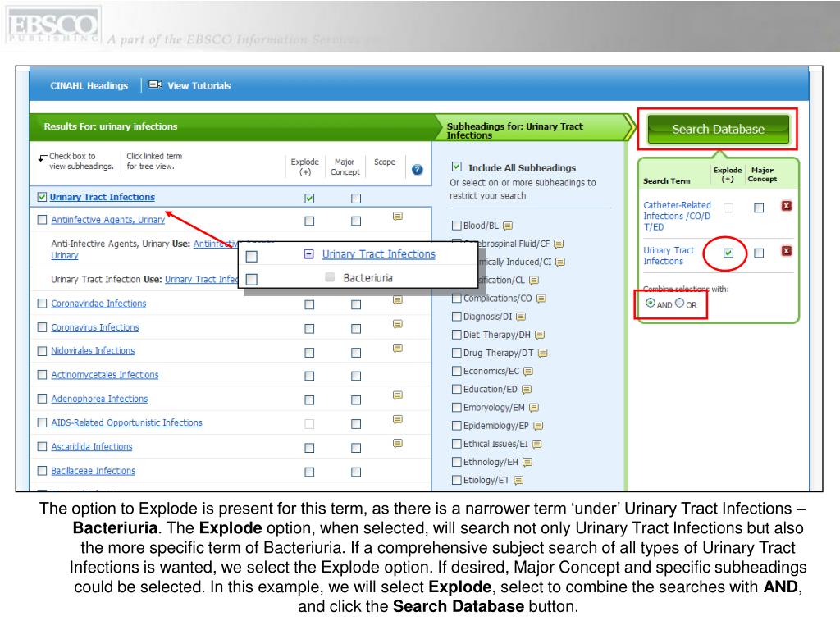Collapse the Urinary Tract Infections tree node
840x630 pixels.
click(x=308, y=254)
